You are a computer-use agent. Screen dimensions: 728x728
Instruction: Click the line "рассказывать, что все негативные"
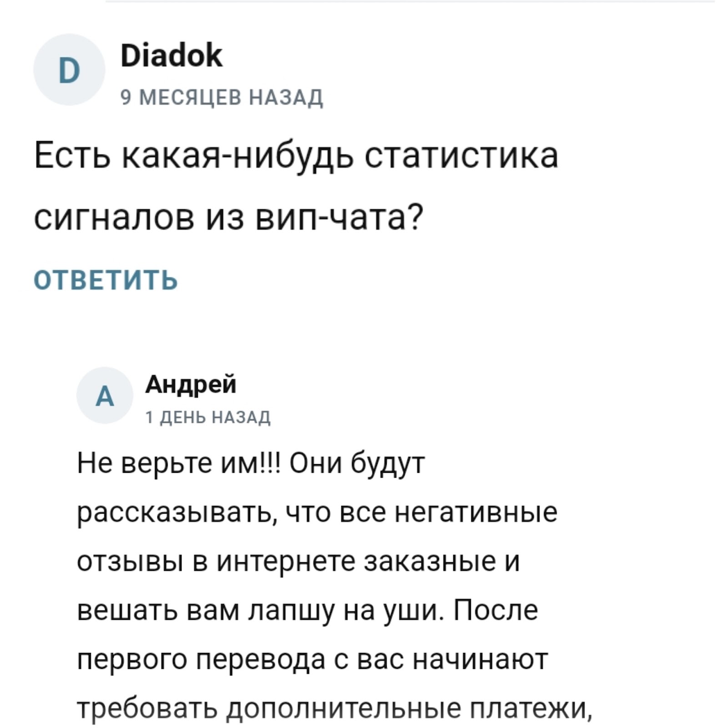click(317, 512)
